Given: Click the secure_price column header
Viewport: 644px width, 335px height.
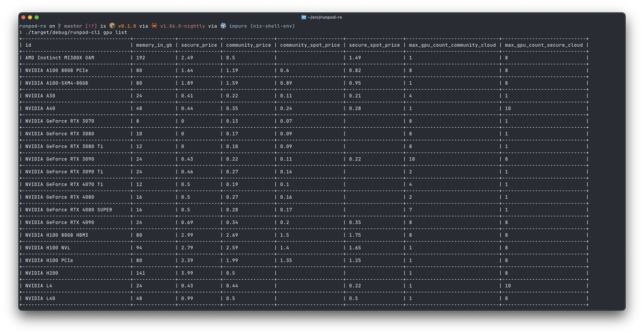Looking at the screenshot, I should 199,45.
